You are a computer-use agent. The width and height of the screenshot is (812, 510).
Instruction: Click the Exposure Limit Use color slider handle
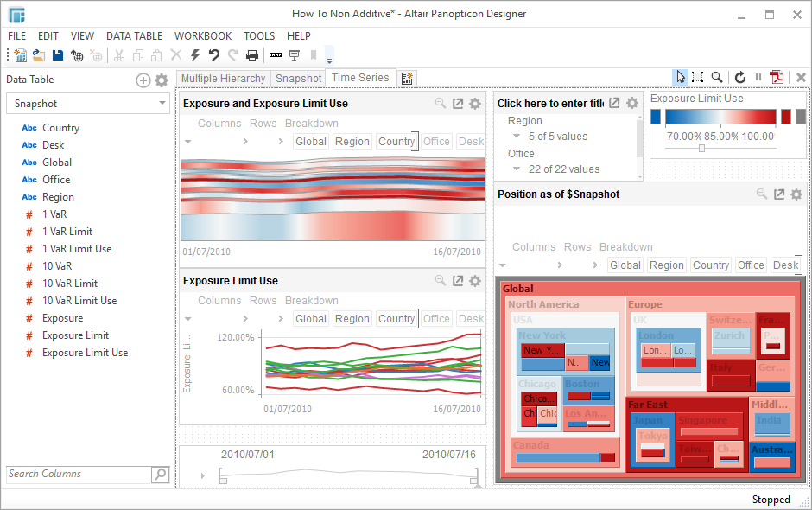click(x=701, y=149)
